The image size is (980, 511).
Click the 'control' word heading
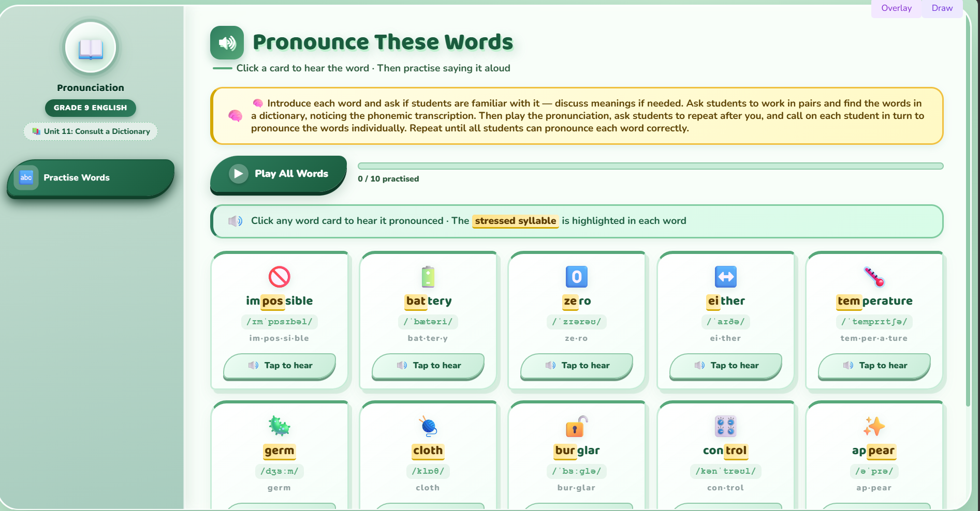(x=725, y=450)
